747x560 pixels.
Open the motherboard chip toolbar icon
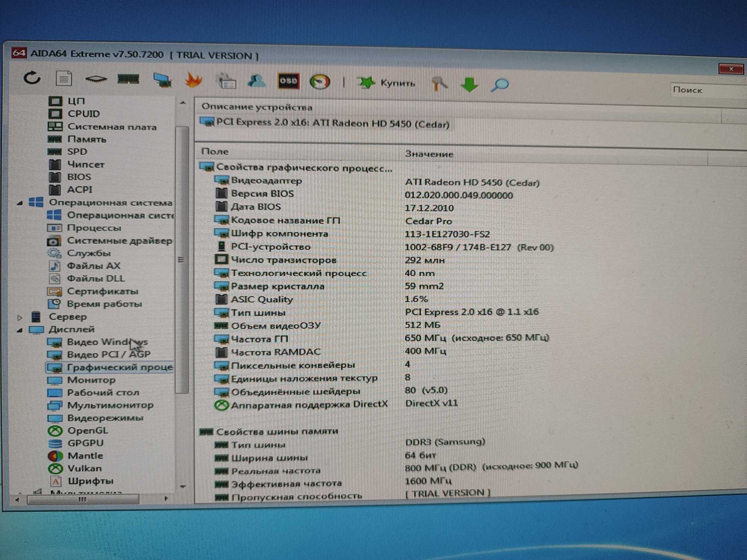pos(96,79)
